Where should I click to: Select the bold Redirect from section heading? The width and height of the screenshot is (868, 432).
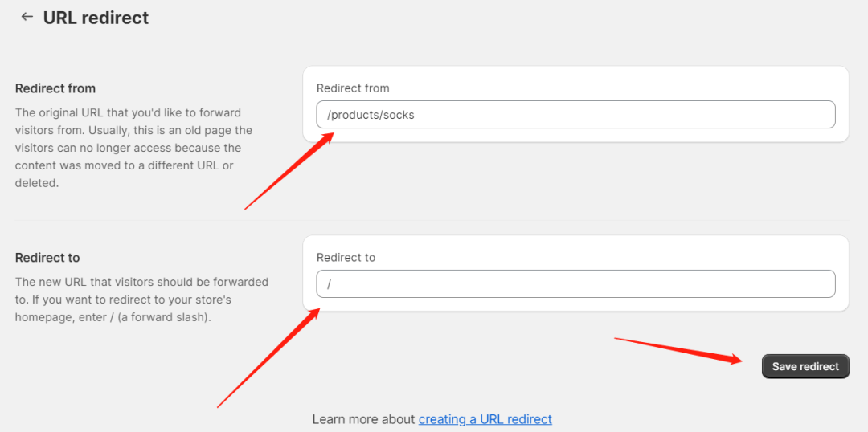point(55,88)
